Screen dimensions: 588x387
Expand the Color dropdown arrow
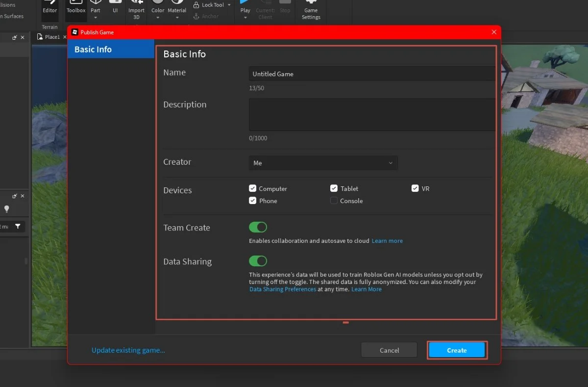point(158,18)
